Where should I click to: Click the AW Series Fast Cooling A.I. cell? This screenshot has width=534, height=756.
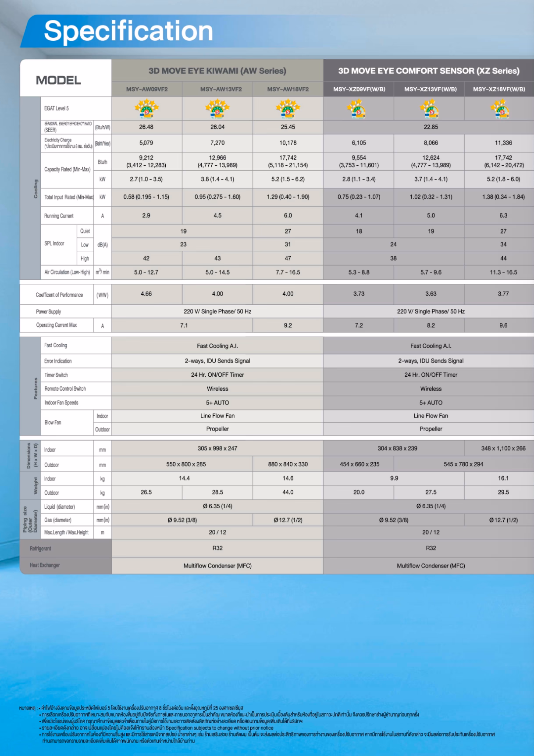217,346
